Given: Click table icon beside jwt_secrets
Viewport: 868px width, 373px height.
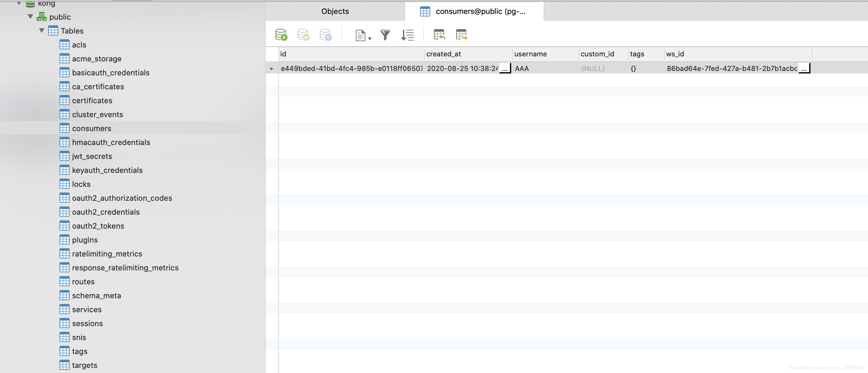Looking at the screenshot, I should [x=64, y=156].
